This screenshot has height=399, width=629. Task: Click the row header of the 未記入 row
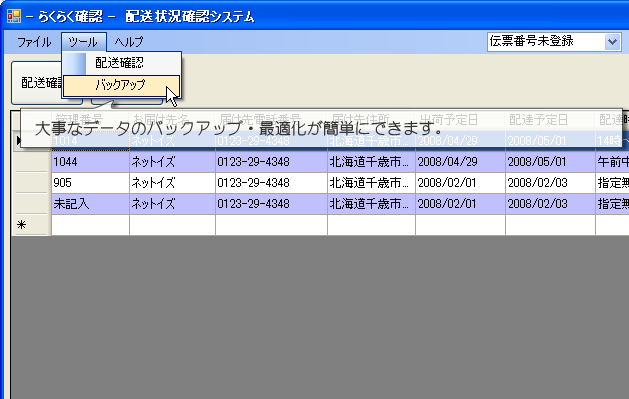coord(31,204)
